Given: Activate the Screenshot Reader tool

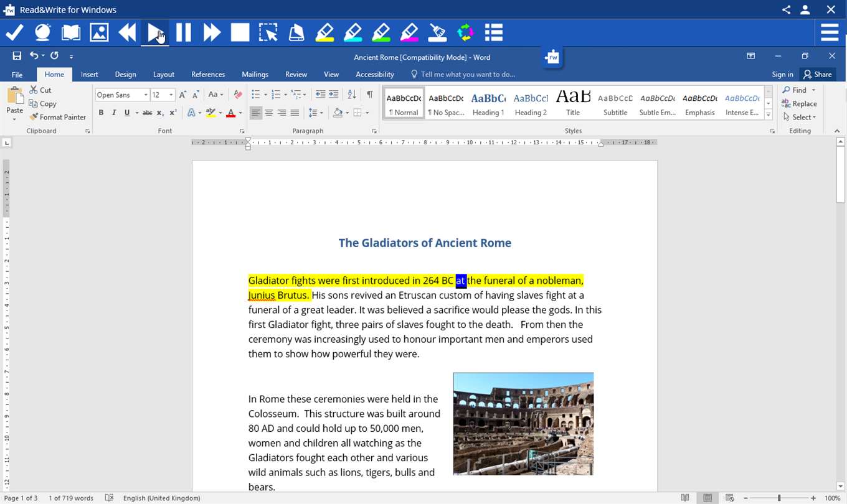Looking at the screenshot, I should (268, 32).
